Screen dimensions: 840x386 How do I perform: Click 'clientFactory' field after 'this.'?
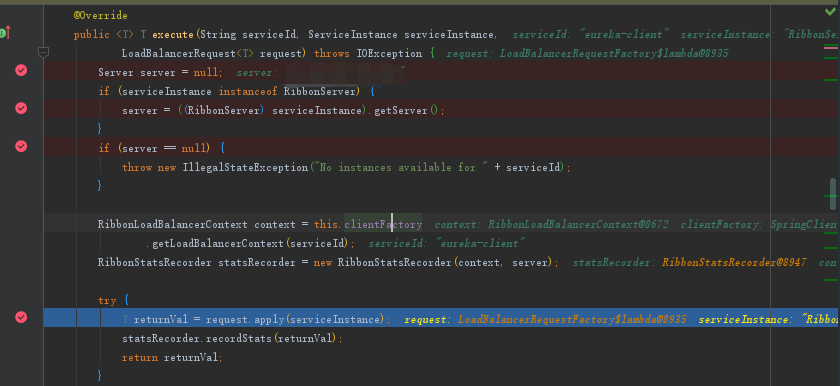[383, 224]
